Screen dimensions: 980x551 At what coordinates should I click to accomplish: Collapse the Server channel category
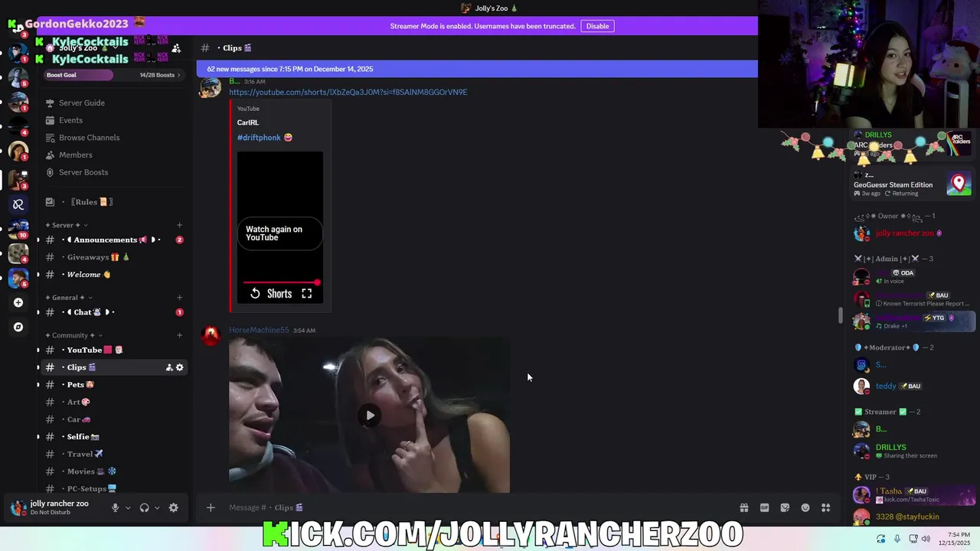click(x=66, y=225)
